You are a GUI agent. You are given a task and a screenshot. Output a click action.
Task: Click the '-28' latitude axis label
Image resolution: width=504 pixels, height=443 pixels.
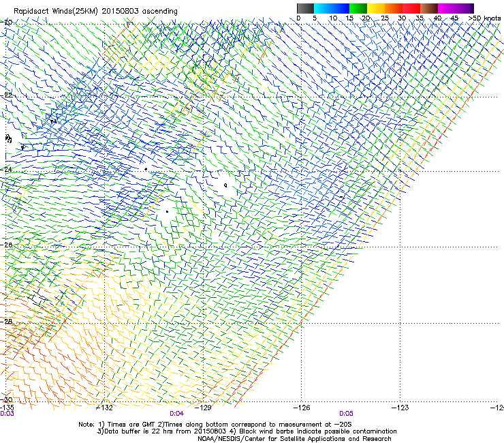click(7, 322)
